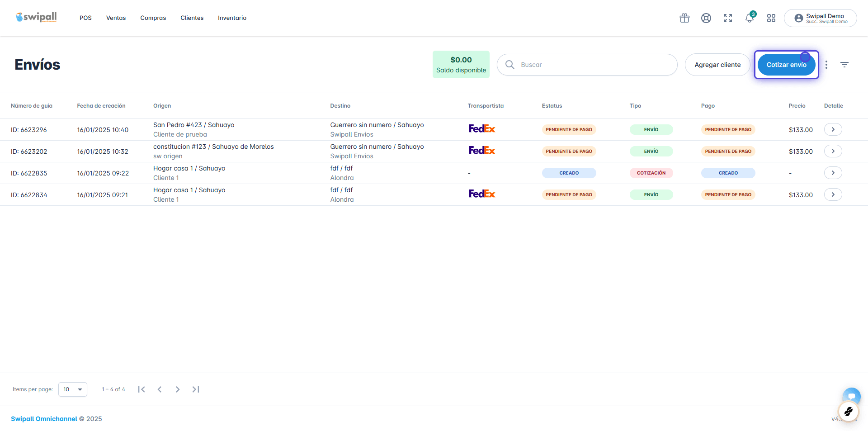This screenshot has height=431, width=868.
Task: Open detail arrow for ID 6622835
Action: (833, 173)
